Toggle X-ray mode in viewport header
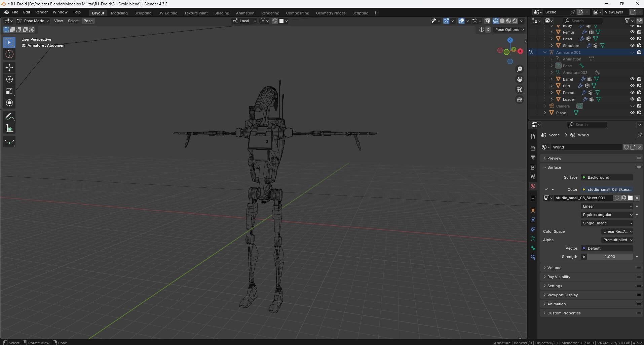The image size is (644, 345). click(487, 21)
